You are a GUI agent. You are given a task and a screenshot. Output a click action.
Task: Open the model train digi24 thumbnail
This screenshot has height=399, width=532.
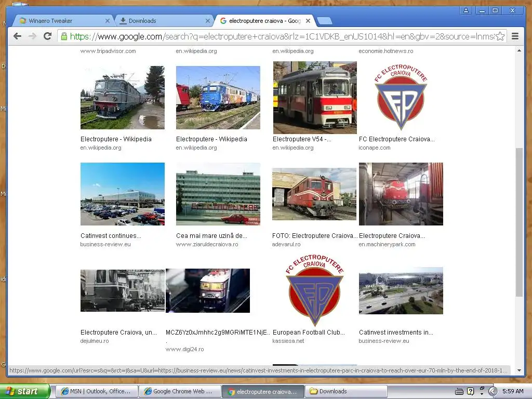pyautogui.click(x=208, y=291)
